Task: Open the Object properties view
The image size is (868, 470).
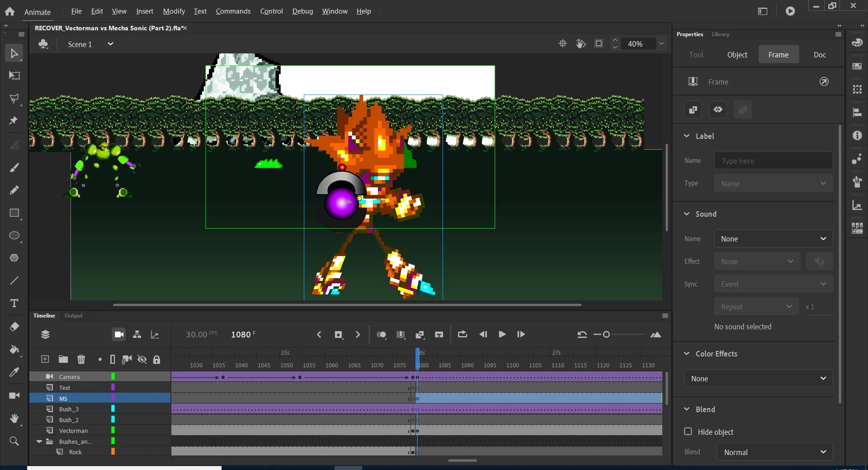Action: [737, 54]
